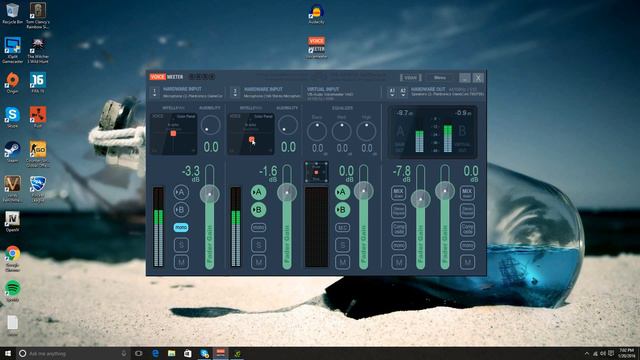640x360 pixels.
Task: Launch XSplit Gamecaster from desktop
Action: point(12,50)
